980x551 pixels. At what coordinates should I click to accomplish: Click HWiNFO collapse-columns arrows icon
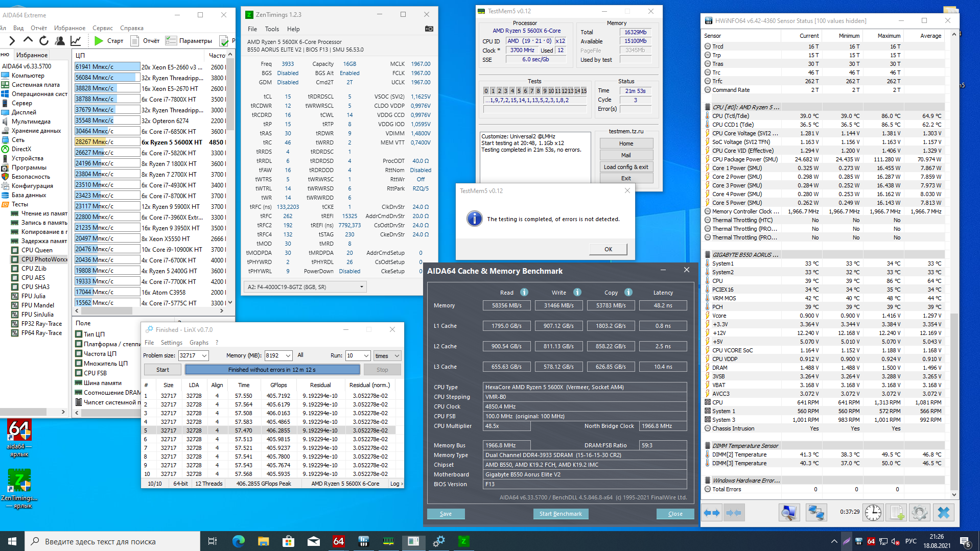[x=734, y=513]
